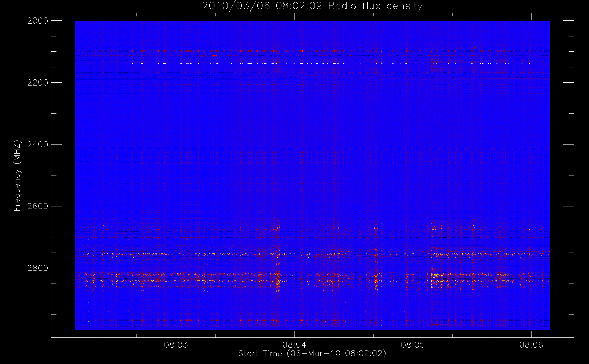589x364 pixels.
Task: Select the 2800 frequency tick label
Action: pyautogui.click(x=38, y=268)
